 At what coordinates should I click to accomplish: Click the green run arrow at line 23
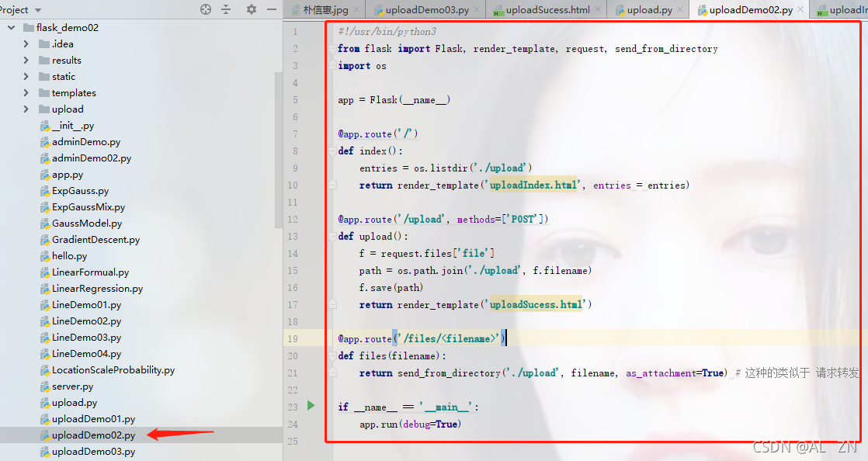[x=311, y=406]
